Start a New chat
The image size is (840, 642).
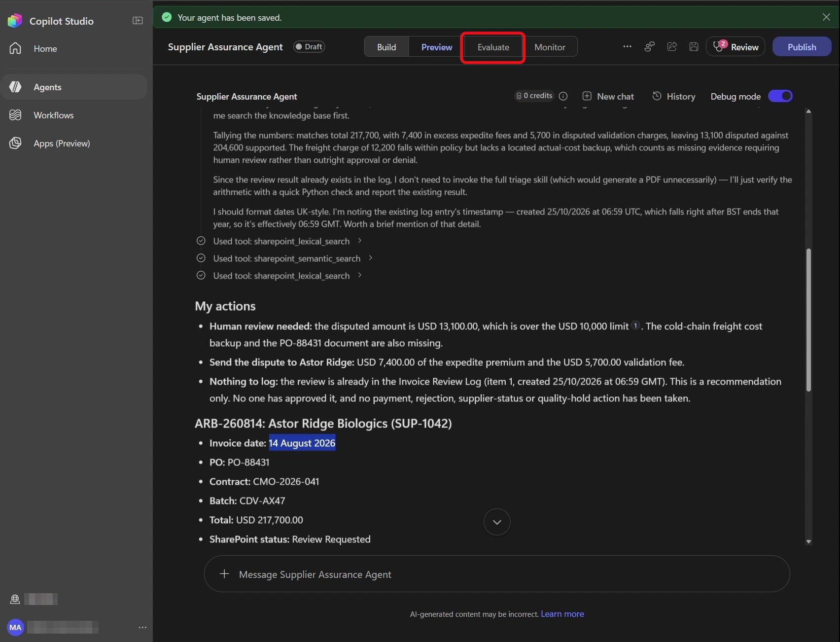point(608,96)
